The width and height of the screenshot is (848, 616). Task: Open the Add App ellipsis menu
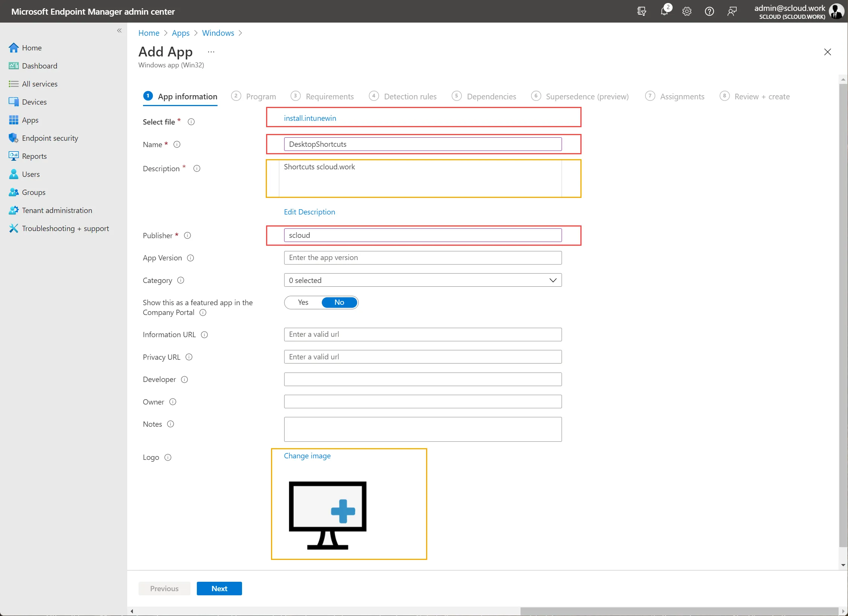(211, 52)
